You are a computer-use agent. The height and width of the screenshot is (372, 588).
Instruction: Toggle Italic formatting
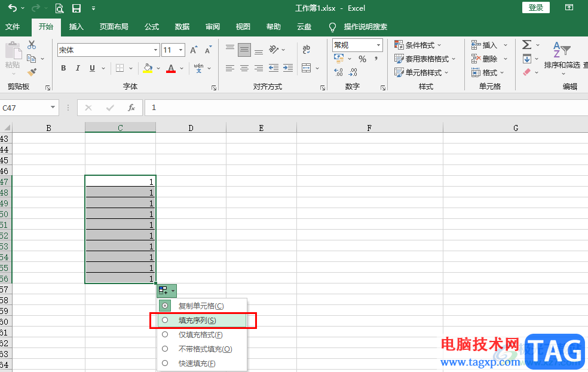[78, 68]
